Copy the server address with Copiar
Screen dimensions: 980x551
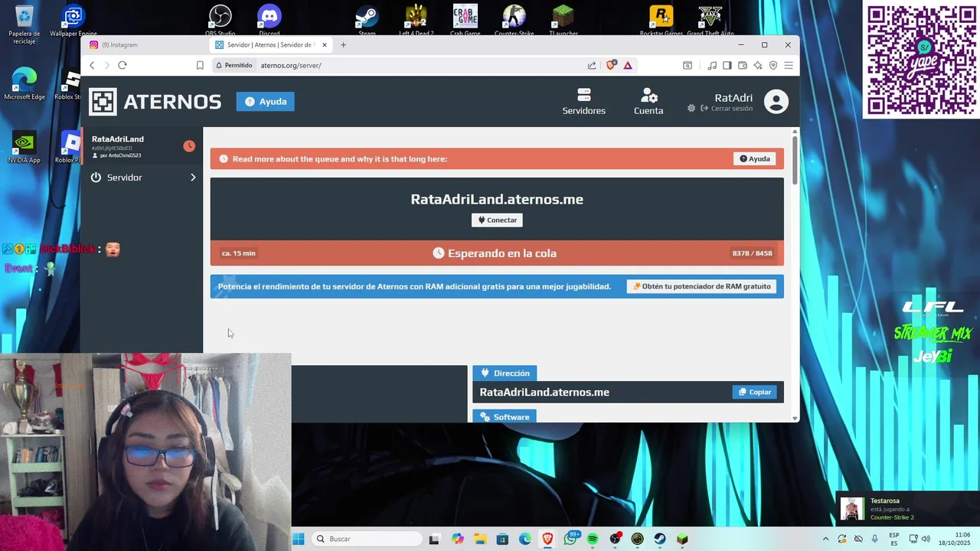(x=754, y=392)
